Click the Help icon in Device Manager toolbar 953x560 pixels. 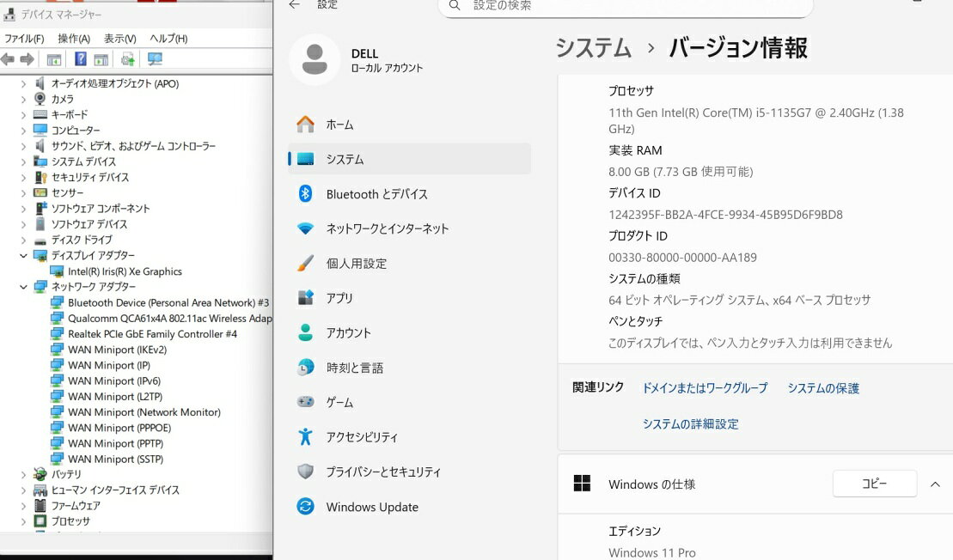[x=80, y=59]
